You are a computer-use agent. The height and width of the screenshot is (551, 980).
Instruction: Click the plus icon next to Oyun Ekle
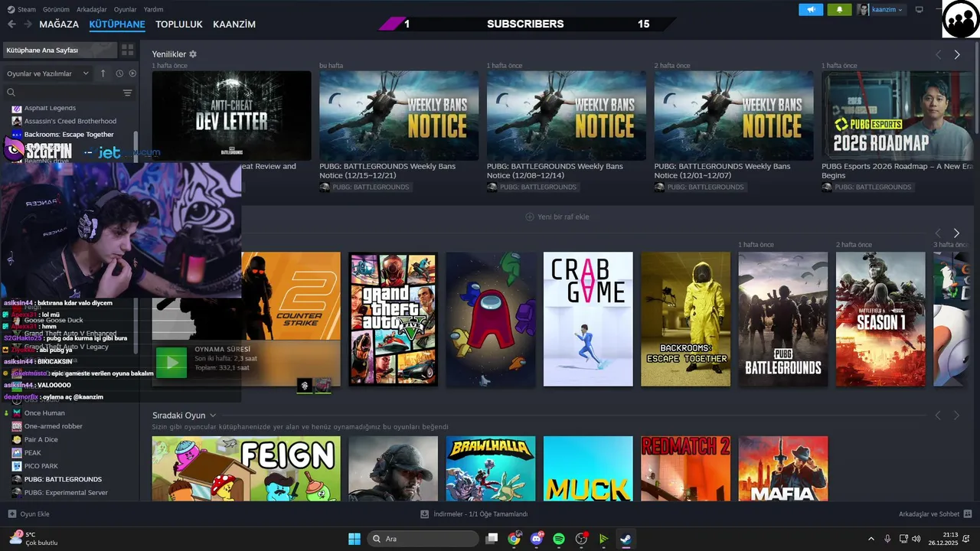11,514
